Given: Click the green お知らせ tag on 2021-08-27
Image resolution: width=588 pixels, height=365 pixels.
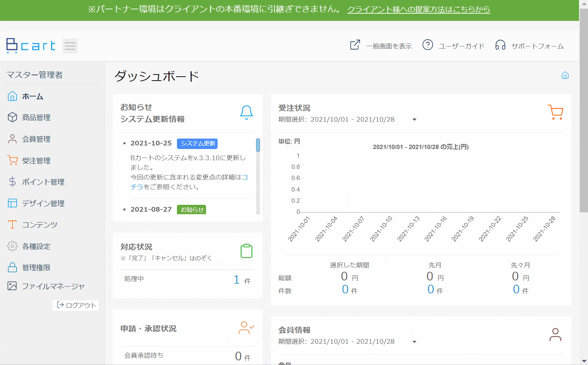Looking at the screenshot, I should tap(191, 209).
